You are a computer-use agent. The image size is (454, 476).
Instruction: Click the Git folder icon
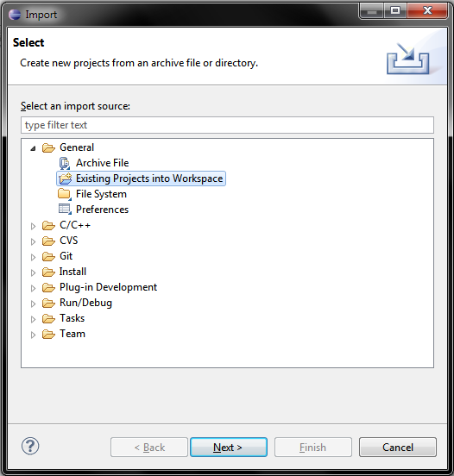click(x=48, y=256)
